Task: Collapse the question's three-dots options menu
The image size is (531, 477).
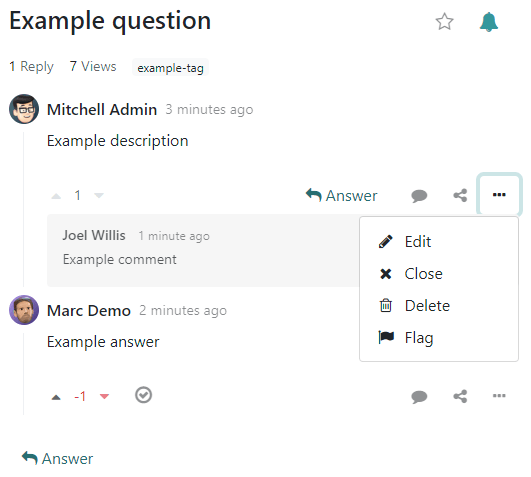Action: [x=499, y=194]
